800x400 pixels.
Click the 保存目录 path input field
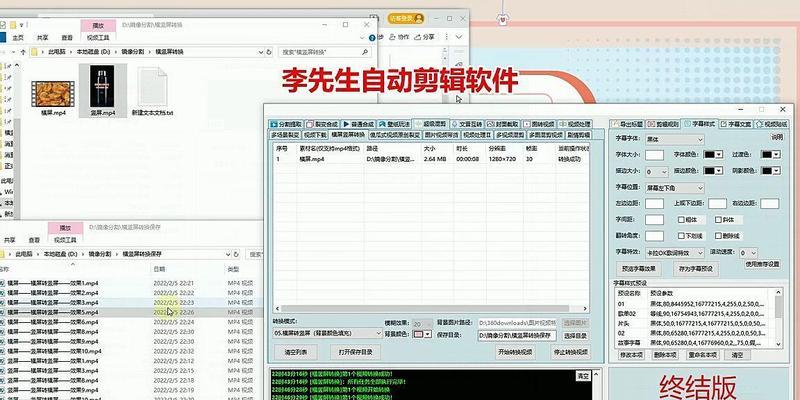(x=517, y=336)
